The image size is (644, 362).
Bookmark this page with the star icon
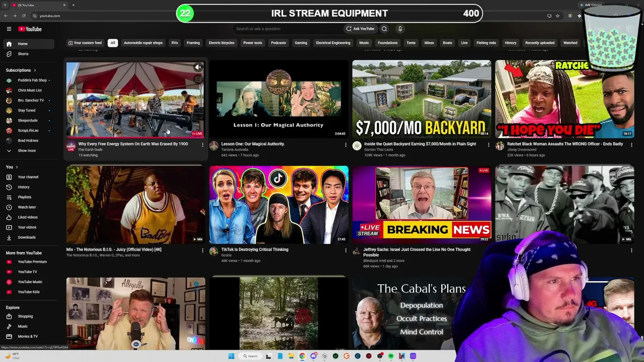pos(557,16)
